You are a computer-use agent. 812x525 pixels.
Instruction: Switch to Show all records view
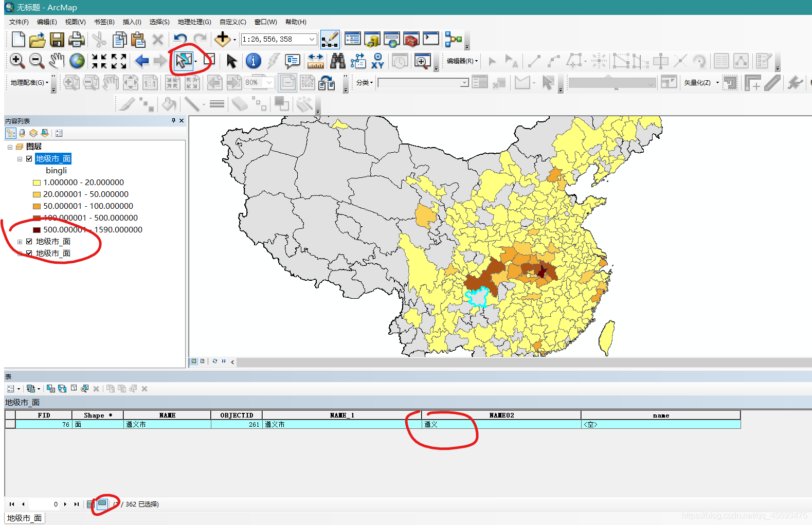91,504
